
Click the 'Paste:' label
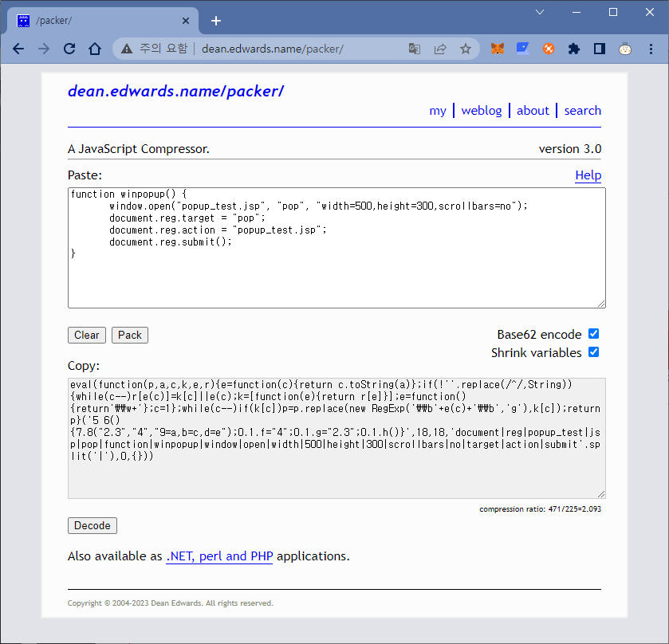(x=85, y=175)
